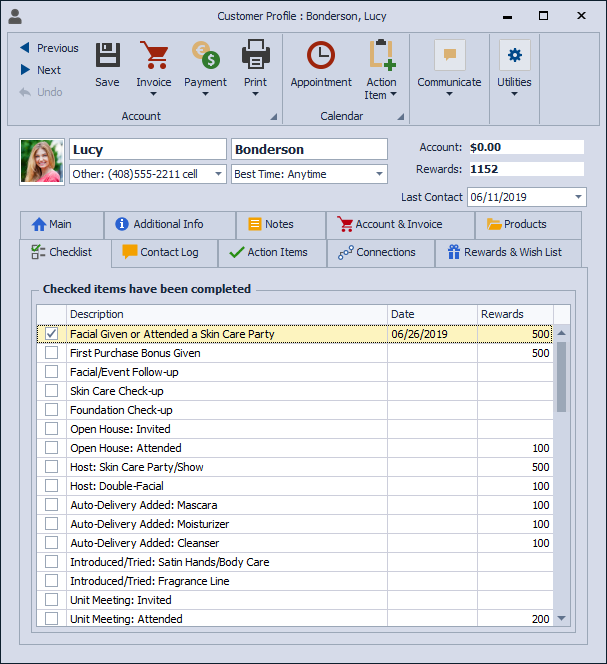The image size is (607, 664).
Task: Expand the Utilities dropdown arrow
Action: point(514,94)
